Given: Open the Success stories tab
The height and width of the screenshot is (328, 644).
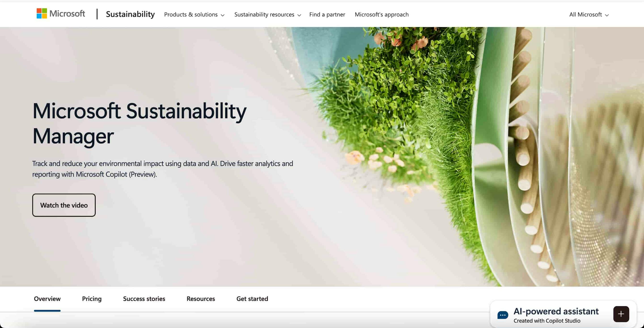Looking at the screenshot, I should (x=144, y=299).
